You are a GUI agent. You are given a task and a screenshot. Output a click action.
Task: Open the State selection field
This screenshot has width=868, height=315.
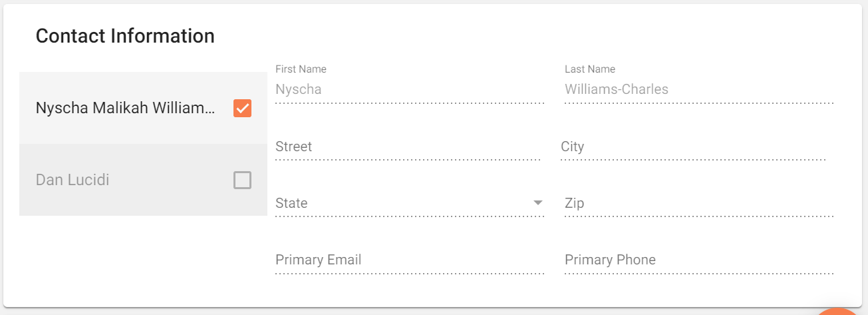(x=410, y=203)
